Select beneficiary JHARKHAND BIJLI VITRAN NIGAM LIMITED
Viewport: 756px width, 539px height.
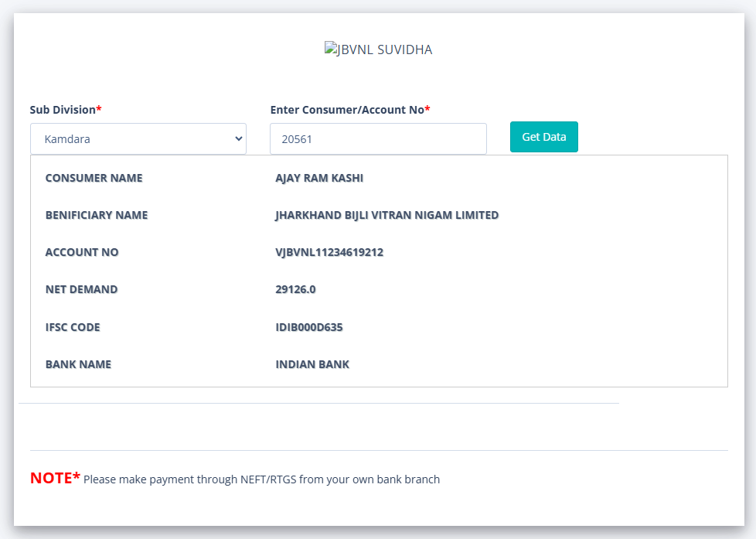[387, 215]
